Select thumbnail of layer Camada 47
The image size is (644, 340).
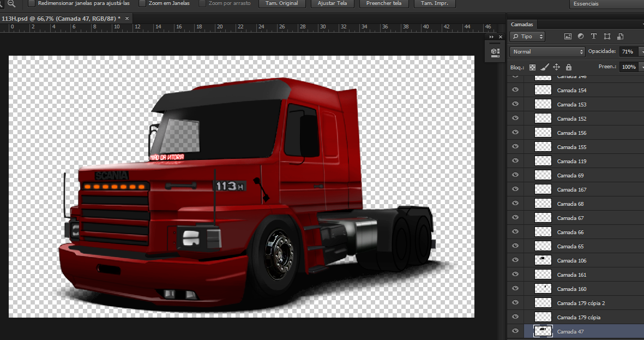coord(543,331)
